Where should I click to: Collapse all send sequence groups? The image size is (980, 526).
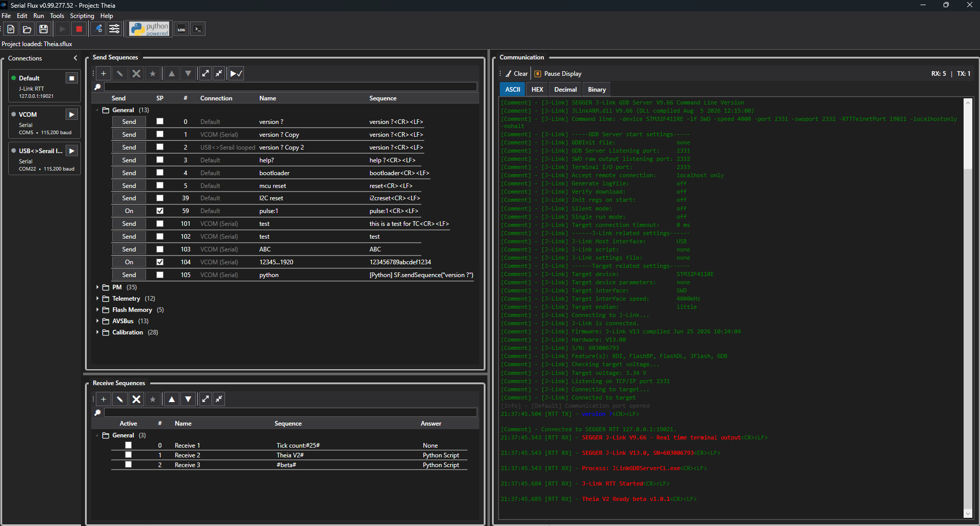click(219, 74)
